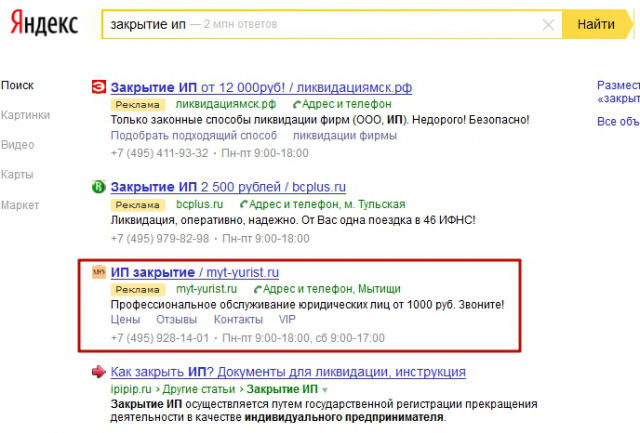
Task: Open the Цены sitelink
Action: (x=125, y=320)
